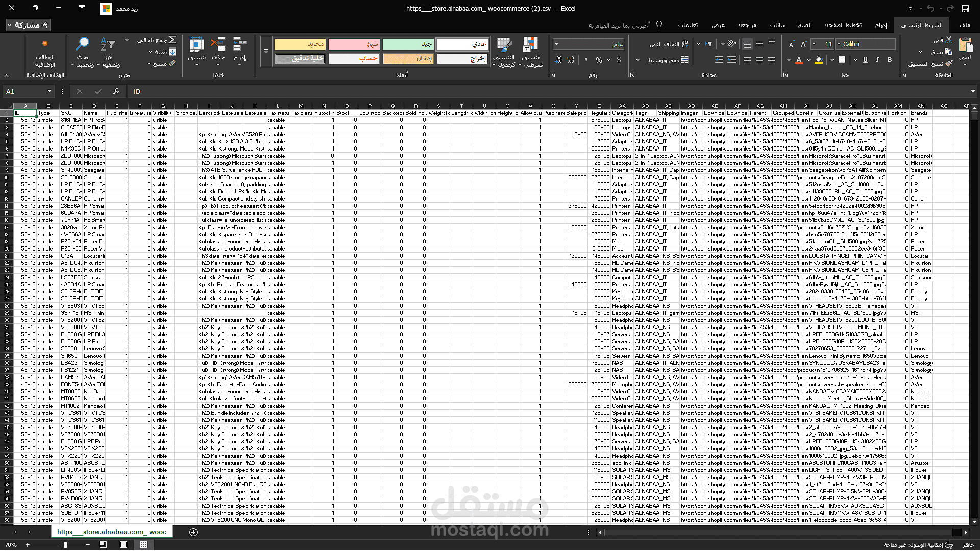Toggle Bold formatting
Screen dimensions: 980x551
(890, 60)
